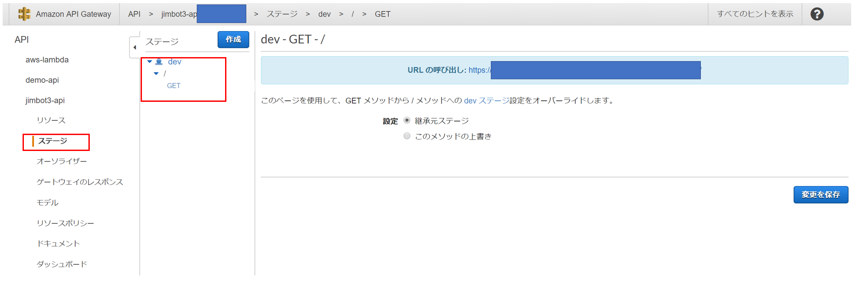Click the / resource in breadcrumb
The height and width of the screenshot is (286, 868).
352,14
